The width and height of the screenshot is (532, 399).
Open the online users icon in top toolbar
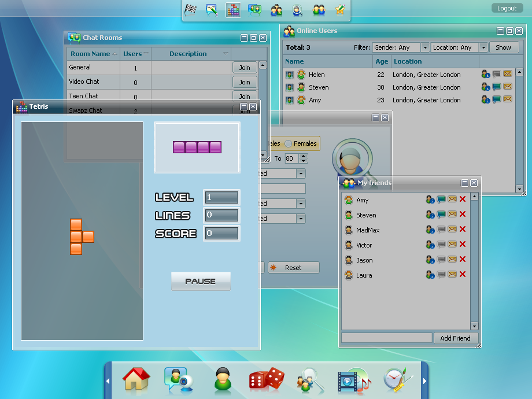276,10
